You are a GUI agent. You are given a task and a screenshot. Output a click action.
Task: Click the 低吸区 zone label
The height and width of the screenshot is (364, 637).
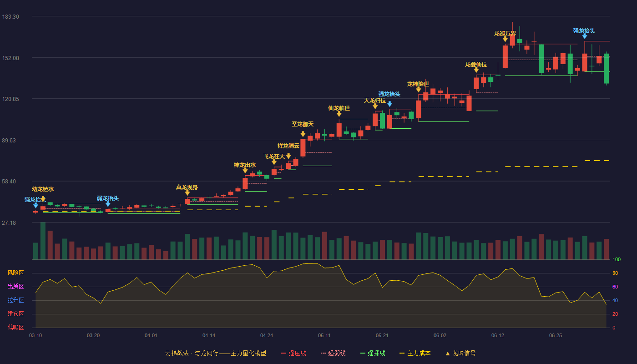15,328
